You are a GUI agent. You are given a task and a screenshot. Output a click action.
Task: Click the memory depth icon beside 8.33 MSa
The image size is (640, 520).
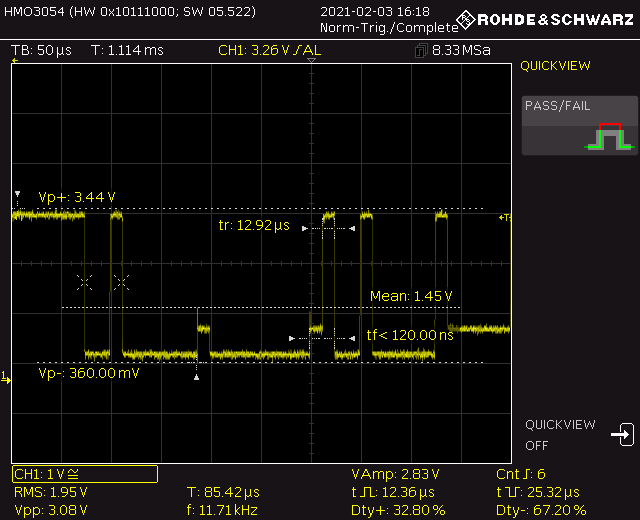coord(421,51)
